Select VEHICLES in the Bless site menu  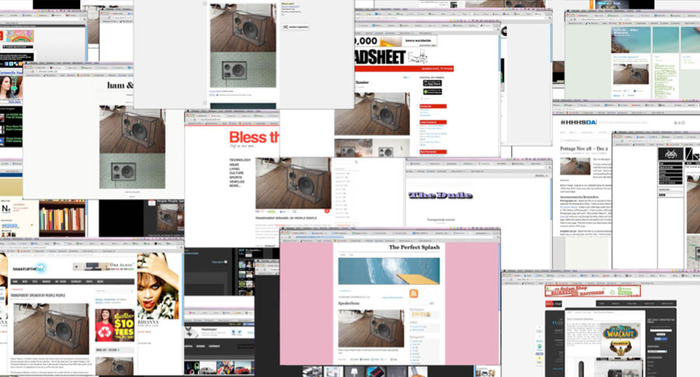click(x=237, y=182)
